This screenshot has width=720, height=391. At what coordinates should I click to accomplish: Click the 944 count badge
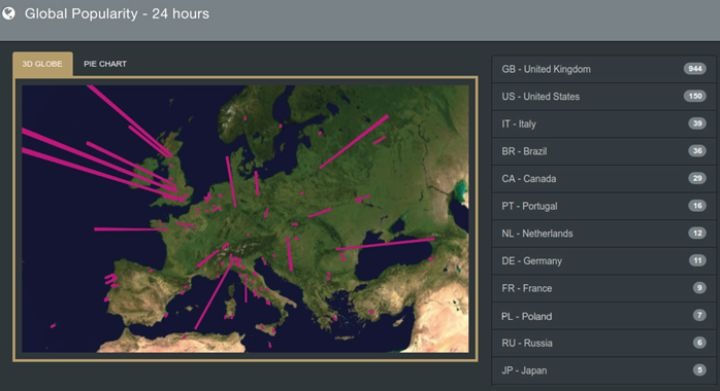(x=695, y=69)
